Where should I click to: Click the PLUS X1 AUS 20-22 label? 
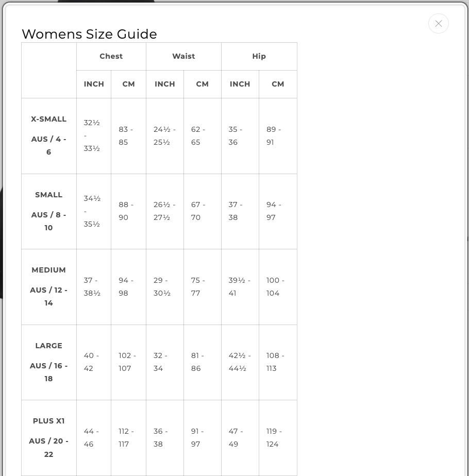coord(48,438)
